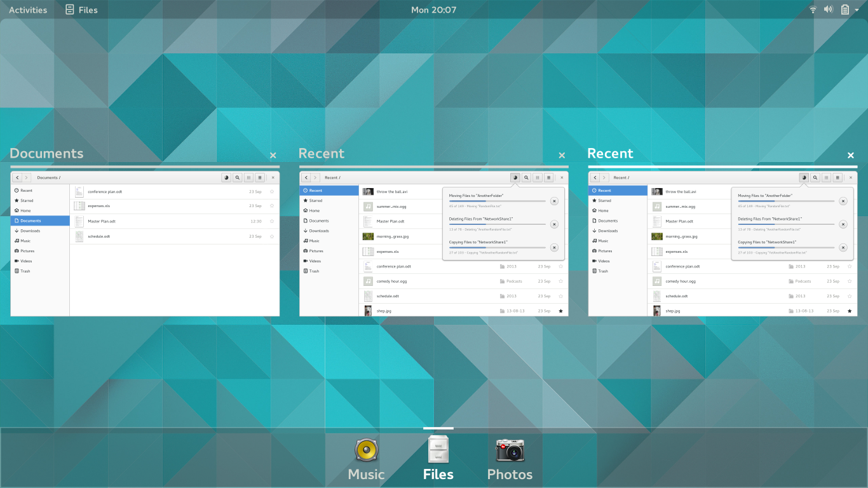The height and width of the screenshot is (488, 868).
Task: Open the hamburger menu in Documents window
Action: coord(260,178)
